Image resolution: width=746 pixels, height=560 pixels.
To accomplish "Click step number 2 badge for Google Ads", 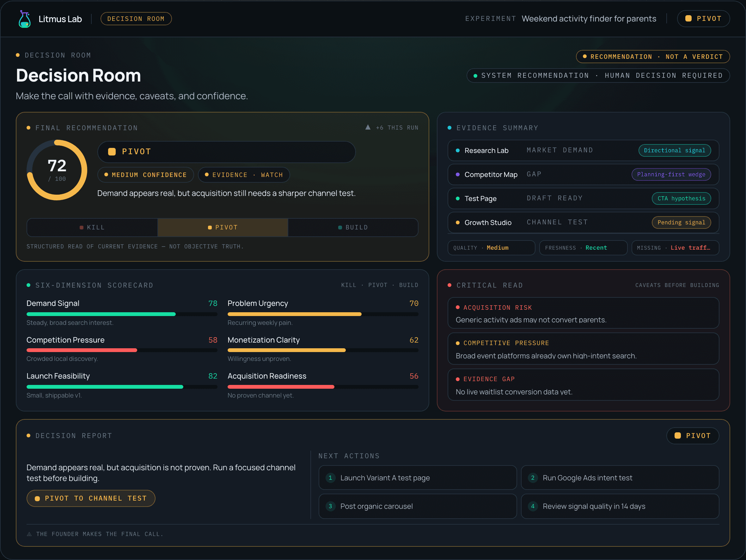I will (533, 478).
